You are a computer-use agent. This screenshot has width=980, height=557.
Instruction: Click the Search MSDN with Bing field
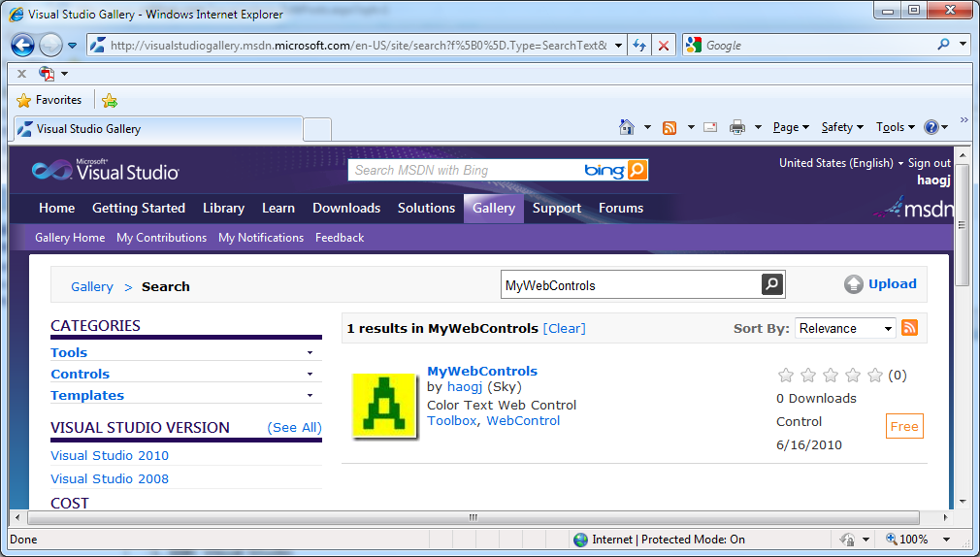coord(466,170)
